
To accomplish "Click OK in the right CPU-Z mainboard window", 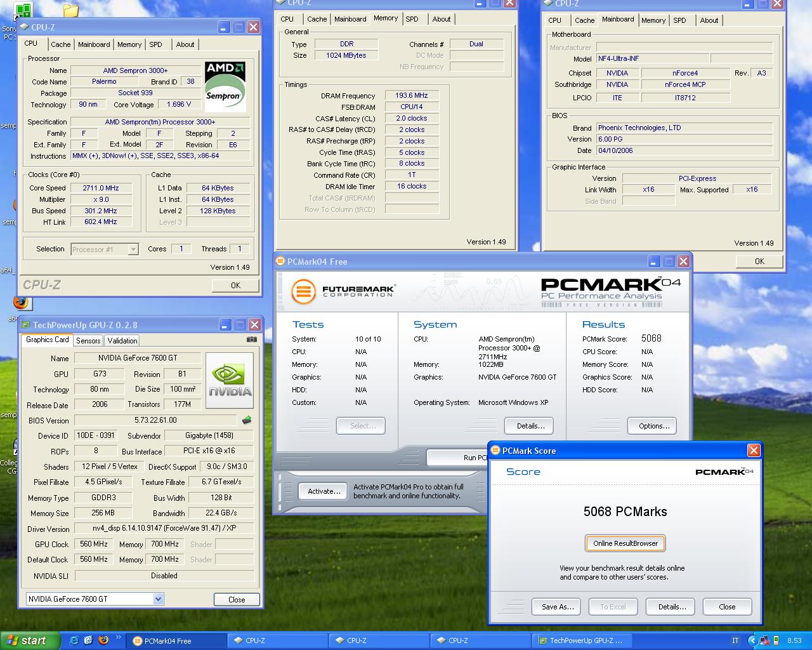I will [759, 262].
